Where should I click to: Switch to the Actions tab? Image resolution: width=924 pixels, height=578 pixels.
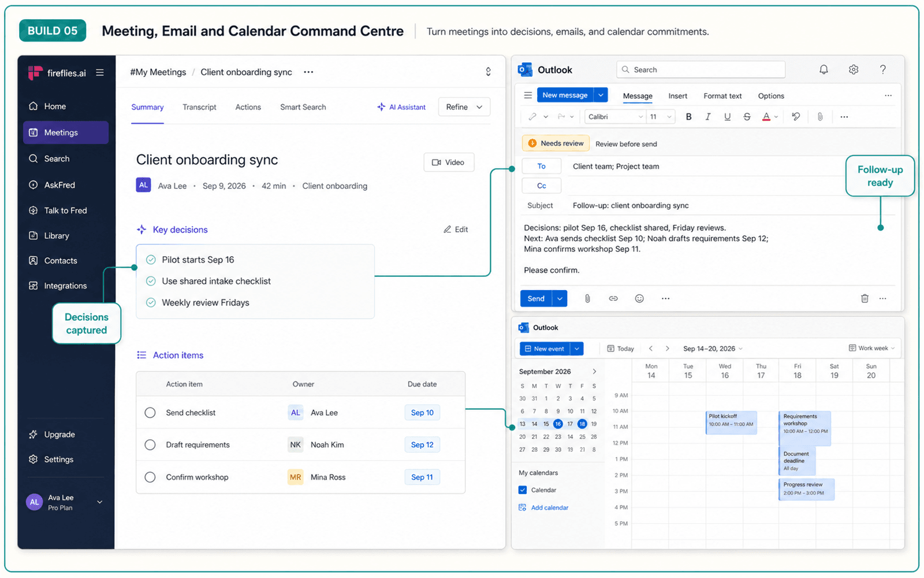tap(248, 107)
